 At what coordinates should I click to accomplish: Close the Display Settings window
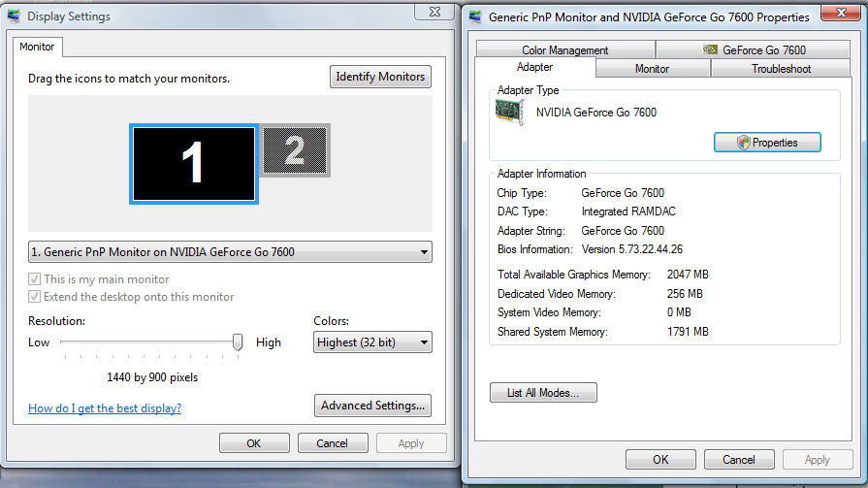[x=435, y=12]
